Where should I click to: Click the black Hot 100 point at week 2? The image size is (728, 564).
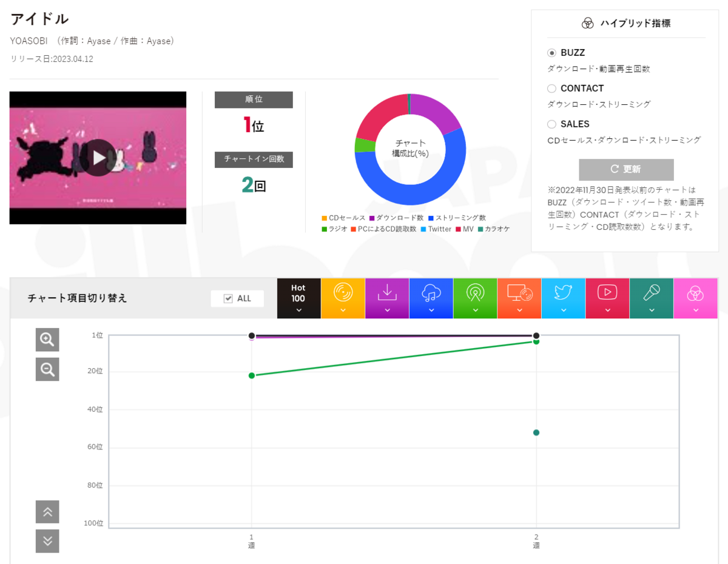tap(536, 335)
